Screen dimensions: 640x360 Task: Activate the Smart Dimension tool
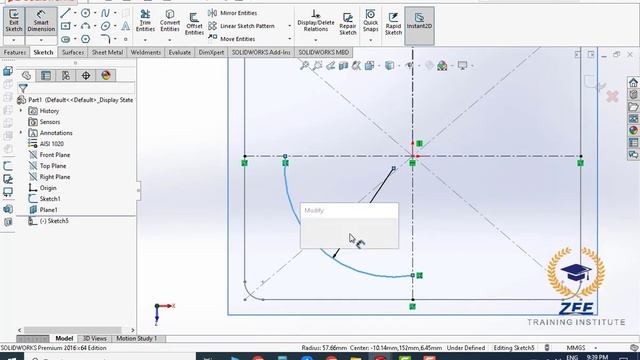click(41, 21)
